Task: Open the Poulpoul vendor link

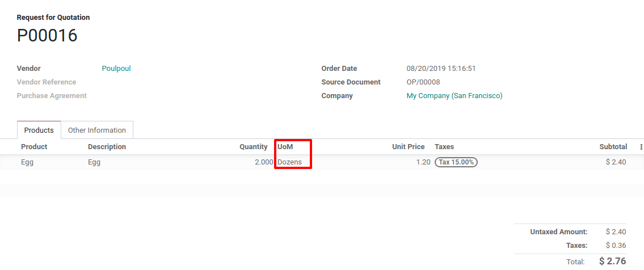Action: [x=116, y=69]
